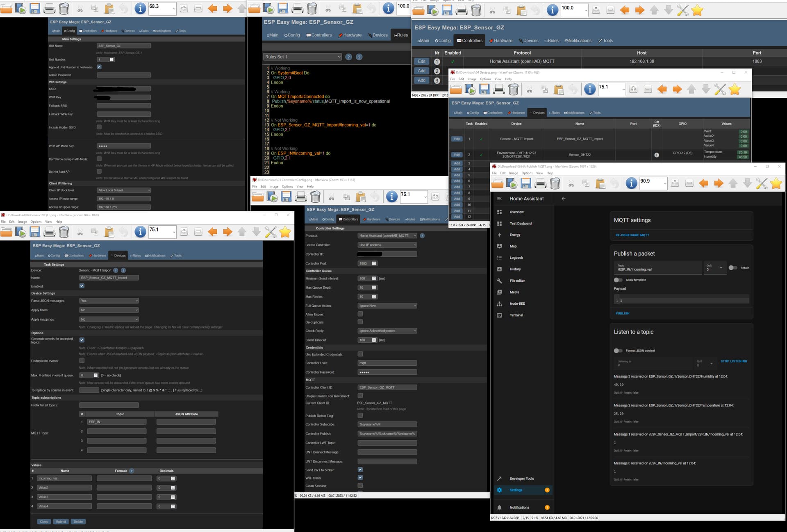Image resolution: width=787 pixels, height=532 pixels.
Task: Click print icon in 04 Devices window
Action: click(499, 89)
